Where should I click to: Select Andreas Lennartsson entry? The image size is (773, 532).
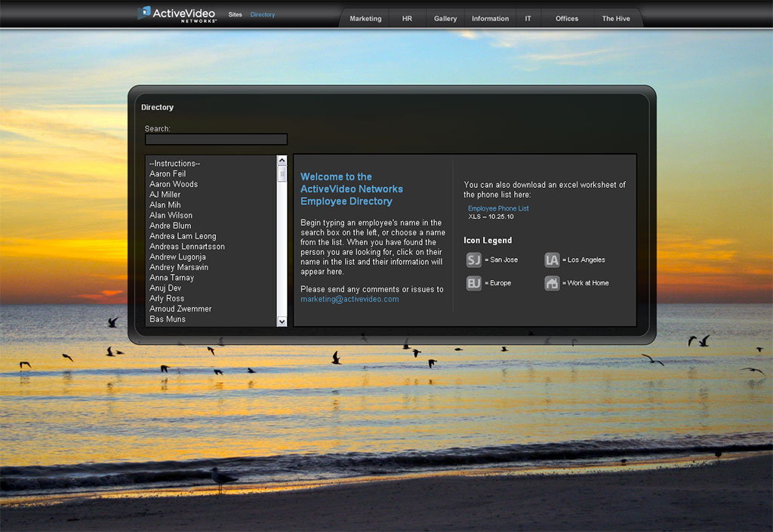(x=211, y=246)
